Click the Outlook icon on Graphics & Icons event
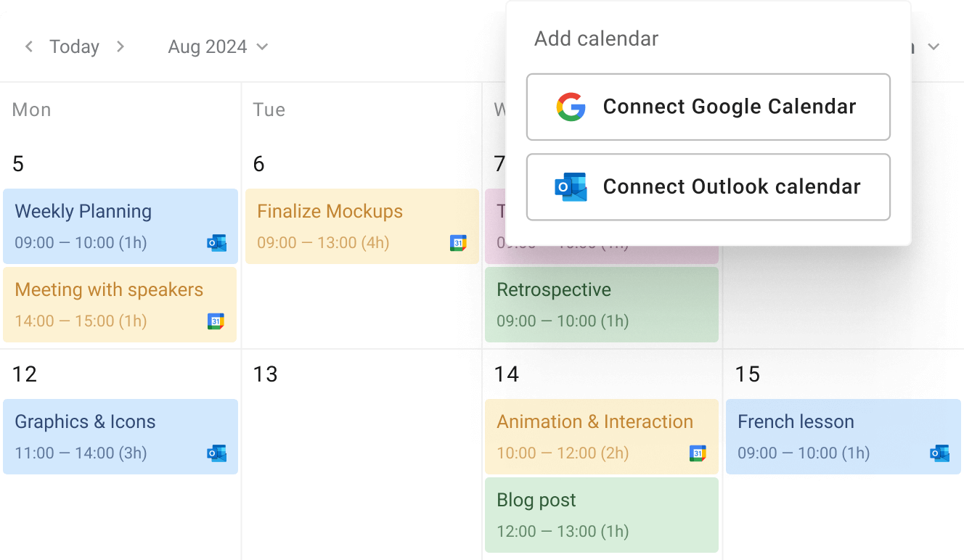The image size is (964, 560). click(217, 454)
